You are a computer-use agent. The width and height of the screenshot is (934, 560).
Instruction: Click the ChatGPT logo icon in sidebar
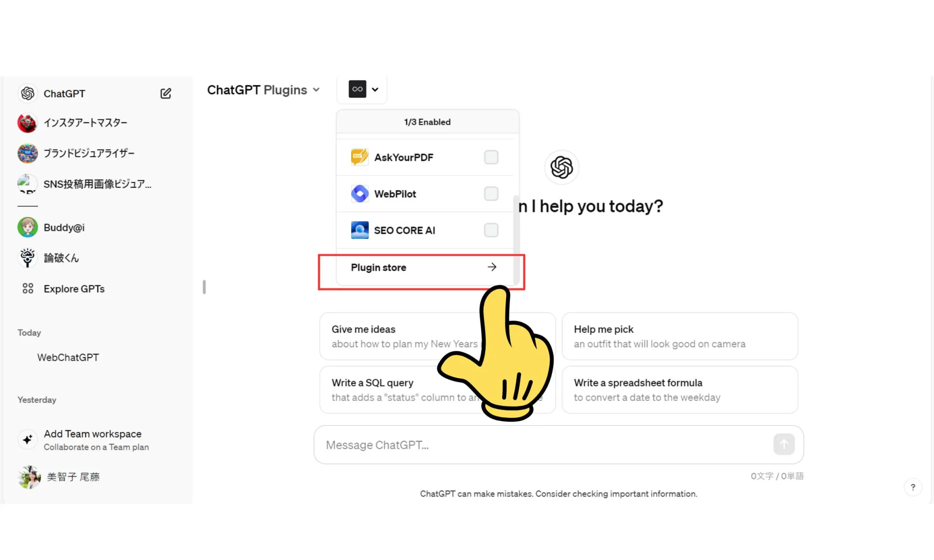(27, 93)
